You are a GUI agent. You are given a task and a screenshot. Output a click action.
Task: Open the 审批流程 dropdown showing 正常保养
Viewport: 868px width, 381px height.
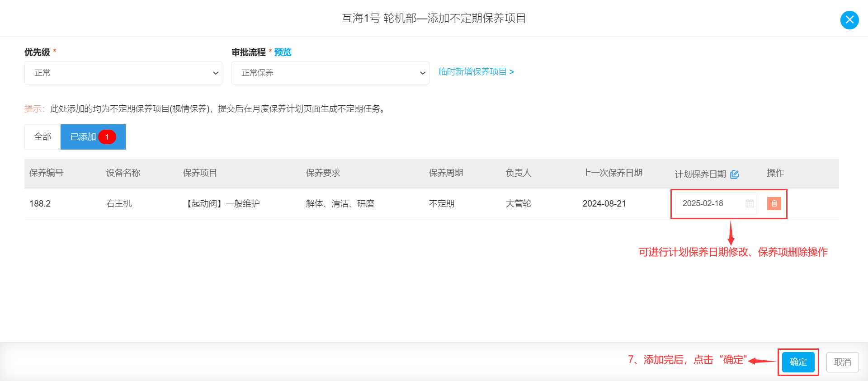[x=330, y=73]
